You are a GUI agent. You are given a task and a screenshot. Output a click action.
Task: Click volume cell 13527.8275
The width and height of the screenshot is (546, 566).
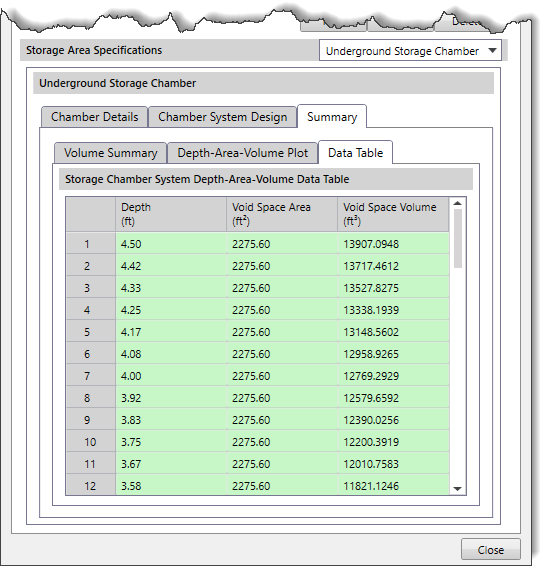click(393, 288)
